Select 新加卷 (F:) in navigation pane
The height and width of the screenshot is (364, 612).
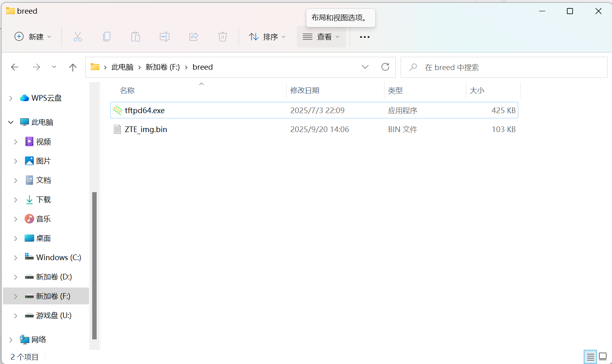click(46, 296)
